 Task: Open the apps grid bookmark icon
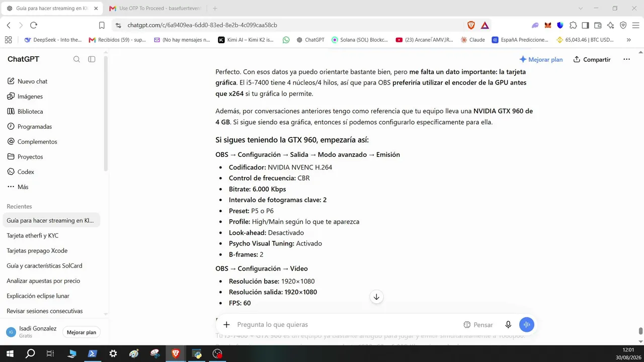(x=8, y=40)
